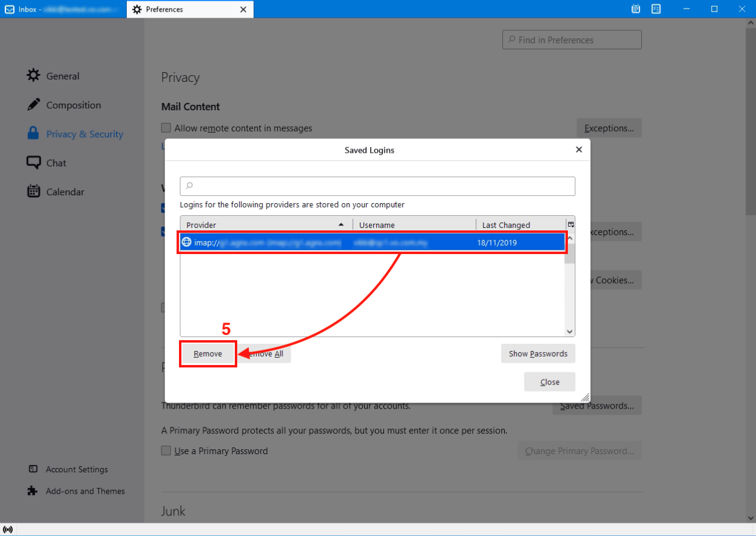Click the Privacy & Security lock icon
Image resolution: width=756 pixels, height=536 pixels.
click(33, 134)
